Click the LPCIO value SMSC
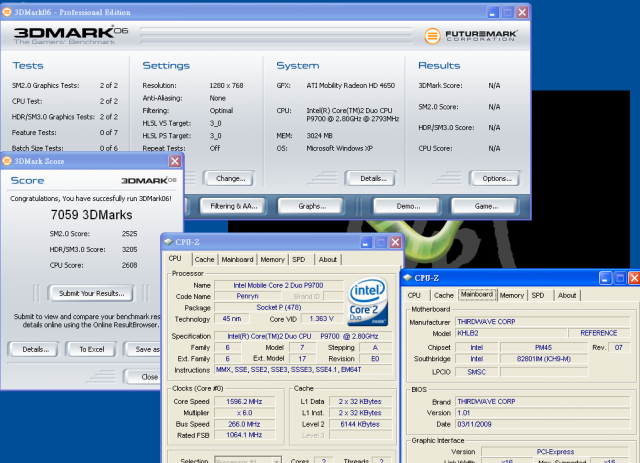 pos(476,372)
